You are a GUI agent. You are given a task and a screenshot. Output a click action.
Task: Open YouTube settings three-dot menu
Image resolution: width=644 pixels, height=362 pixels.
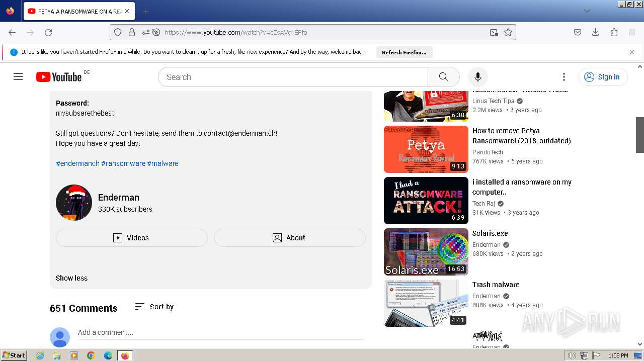click(x=564, y=77)
